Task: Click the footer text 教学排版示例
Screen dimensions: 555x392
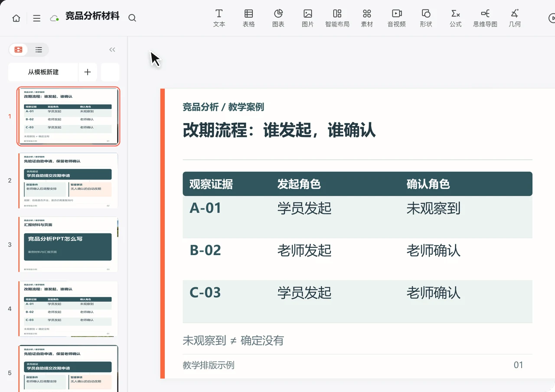Action: [209, 365]
